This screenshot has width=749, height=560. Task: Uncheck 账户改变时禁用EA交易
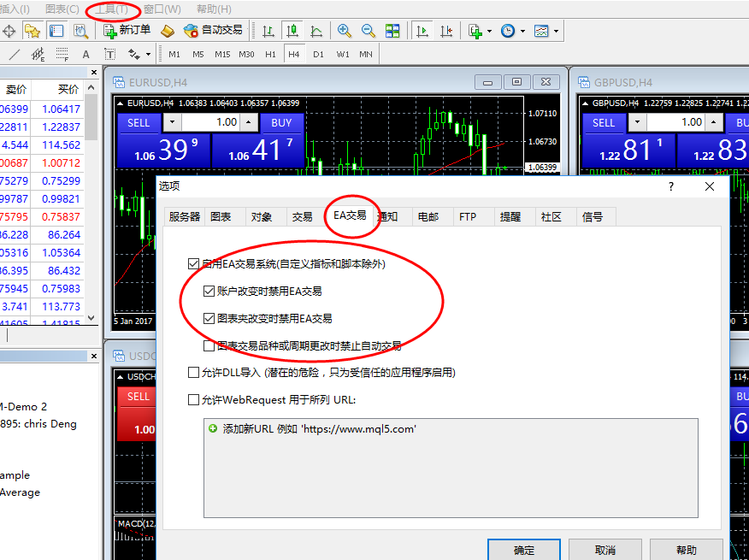[x=209, y=292]
